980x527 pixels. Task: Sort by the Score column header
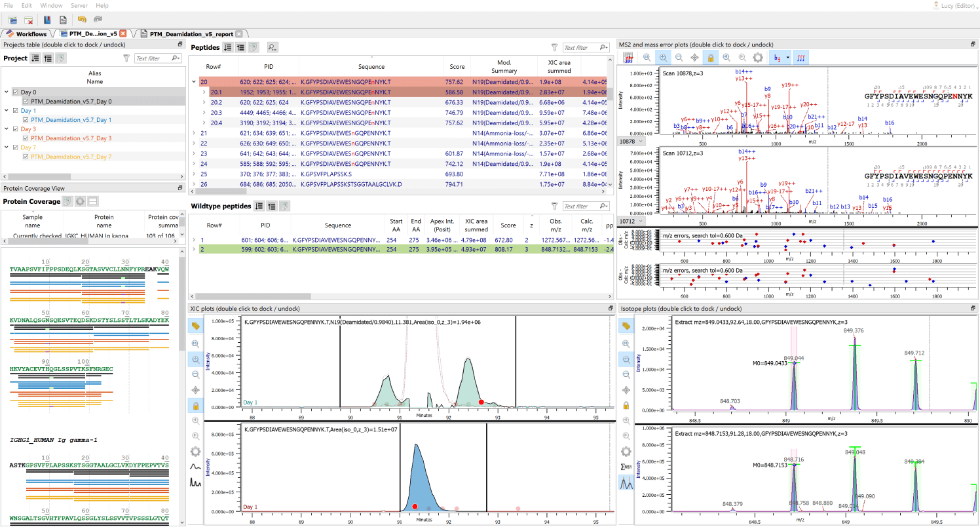[457, 66]
